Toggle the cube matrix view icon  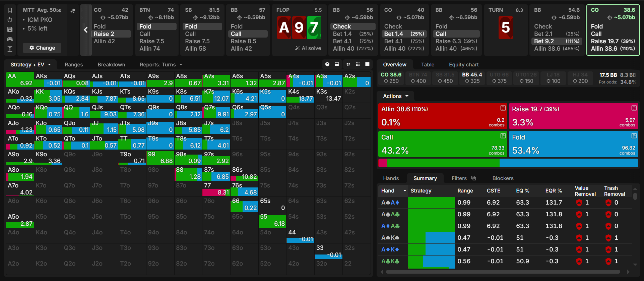point(327,64)
